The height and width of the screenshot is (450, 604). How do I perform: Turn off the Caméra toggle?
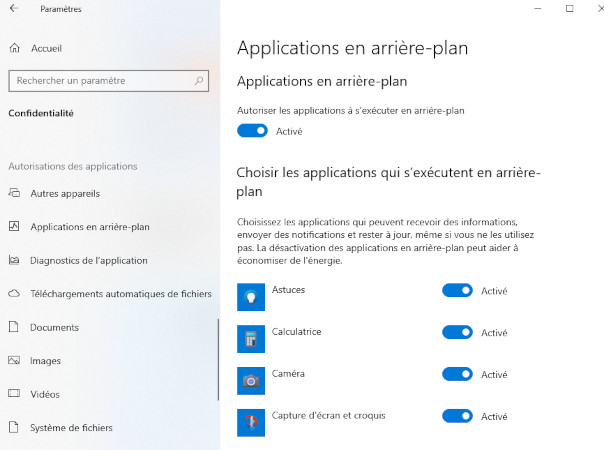[x=457, y=374]
